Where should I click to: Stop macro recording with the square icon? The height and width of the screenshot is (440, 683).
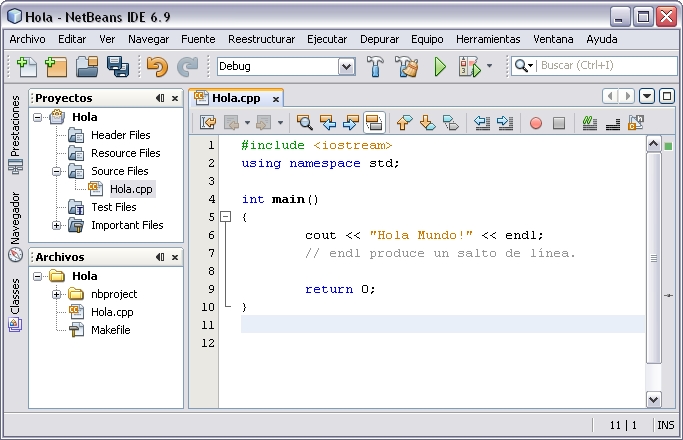[x=559, y=123]
